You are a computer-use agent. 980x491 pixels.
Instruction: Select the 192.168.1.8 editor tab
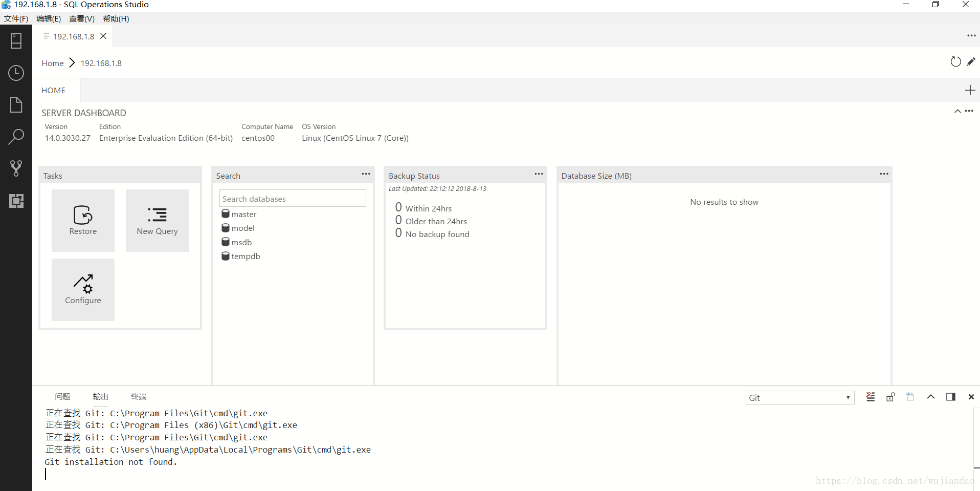click(74, 36)
